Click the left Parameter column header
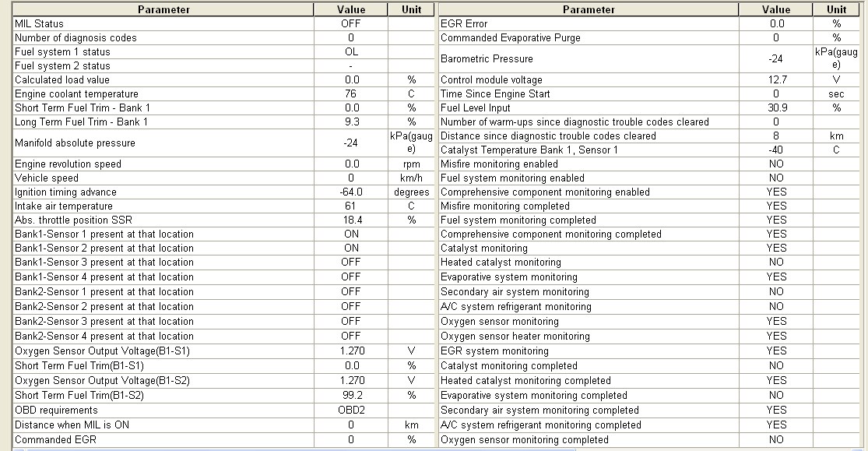The height and width of the screenshot is (451, 868). pos(163,9)
